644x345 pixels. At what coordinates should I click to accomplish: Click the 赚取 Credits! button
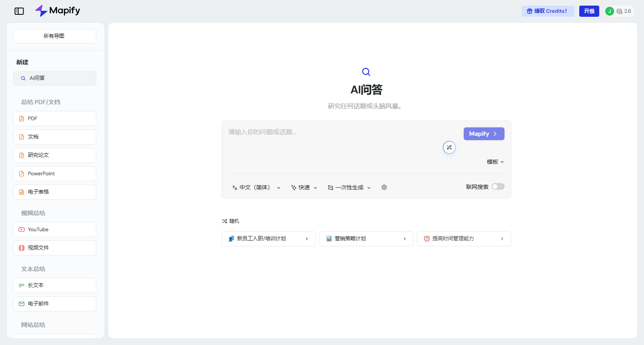[x=548, y=11]
